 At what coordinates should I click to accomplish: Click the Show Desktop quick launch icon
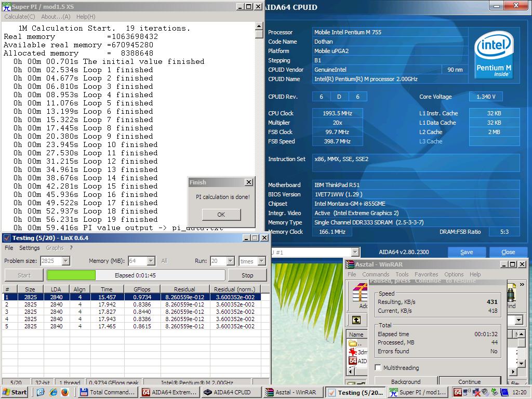click(41, 392)
